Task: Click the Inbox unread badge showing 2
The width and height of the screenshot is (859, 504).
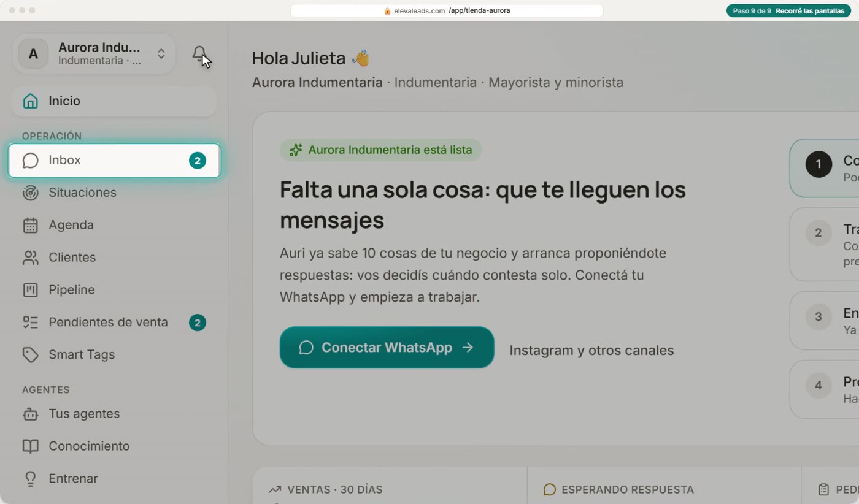Action: (198, 161)
